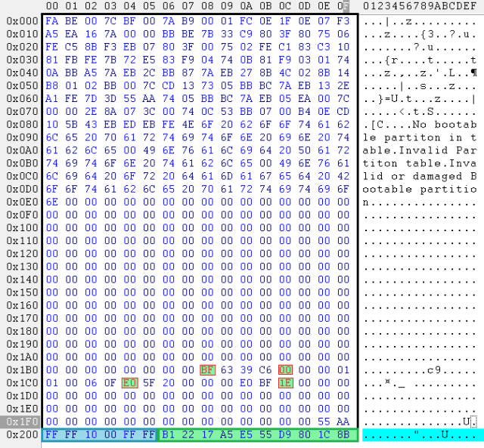
Task: Select byte 5F in row 0x1C0
Action: (x=149, y=382)
